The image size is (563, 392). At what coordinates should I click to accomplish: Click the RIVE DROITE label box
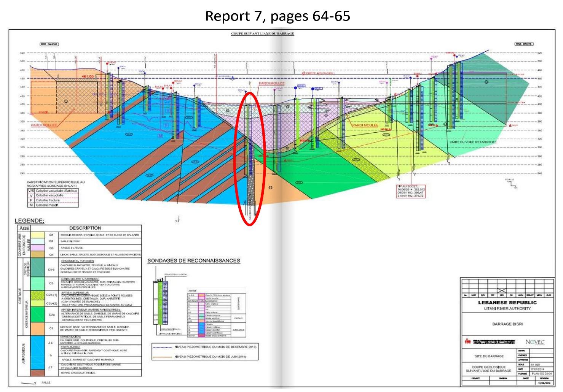524,44
